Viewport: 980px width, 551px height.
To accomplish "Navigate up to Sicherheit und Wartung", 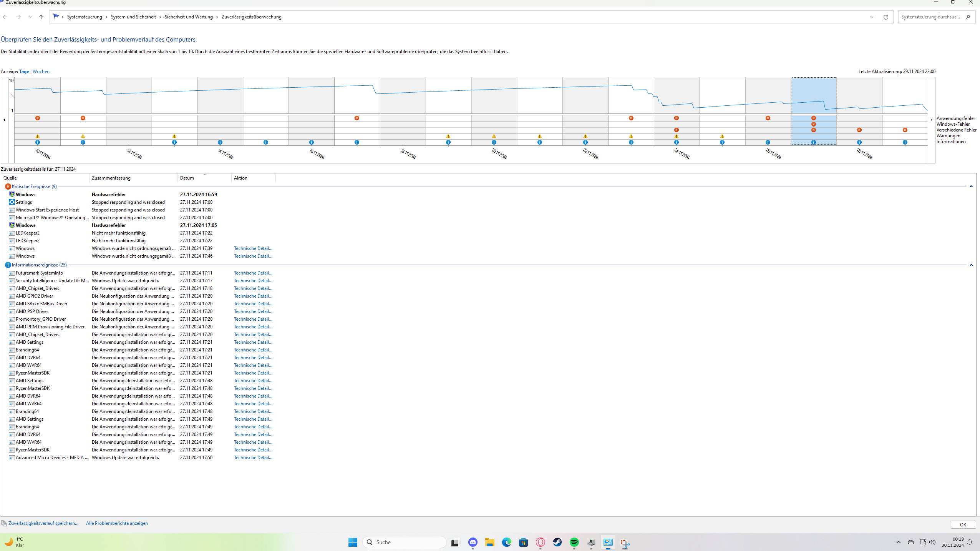I will point(41,17).
